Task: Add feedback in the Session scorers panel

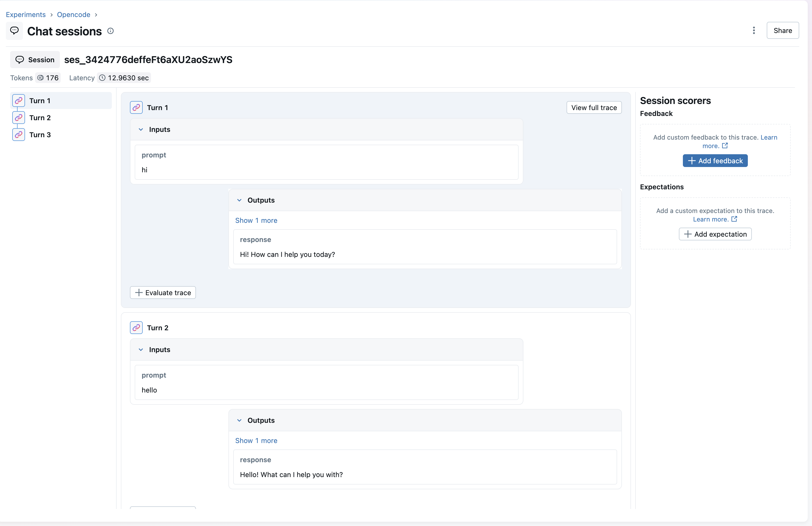Action: pos(715,161)
